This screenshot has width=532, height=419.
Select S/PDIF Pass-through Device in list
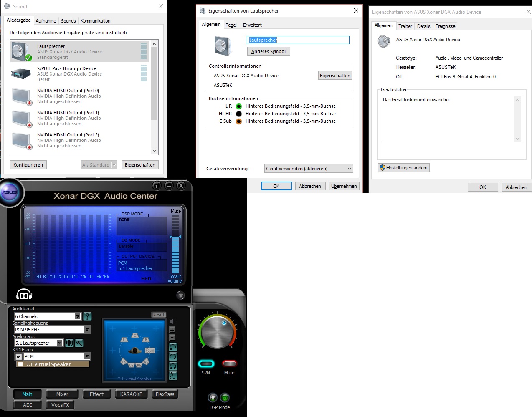tap(80, 74)
